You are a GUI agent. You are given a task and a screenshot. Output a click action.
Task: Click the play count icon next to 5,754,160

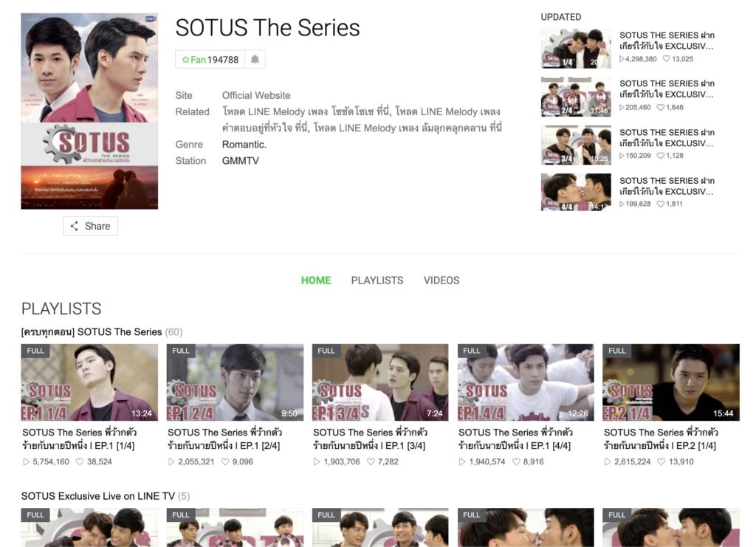26,461
